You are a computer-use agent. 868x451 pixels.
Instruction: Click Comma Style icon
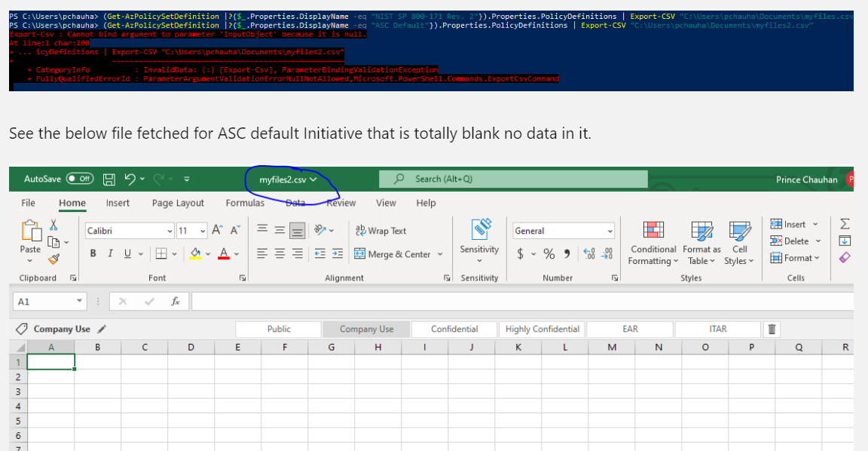tap(567, 253)
